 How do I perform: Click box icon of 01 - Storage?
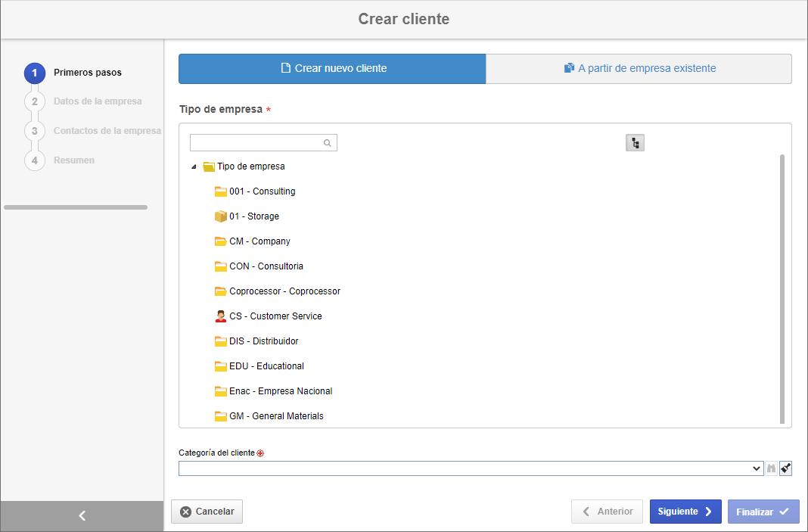(221, 216)
